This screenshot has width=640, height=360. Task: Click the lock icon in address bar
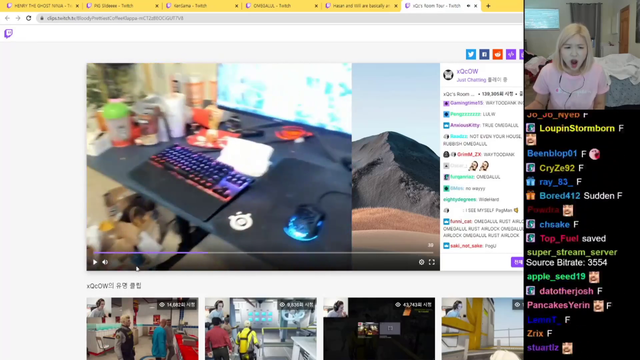coord(42,18)
